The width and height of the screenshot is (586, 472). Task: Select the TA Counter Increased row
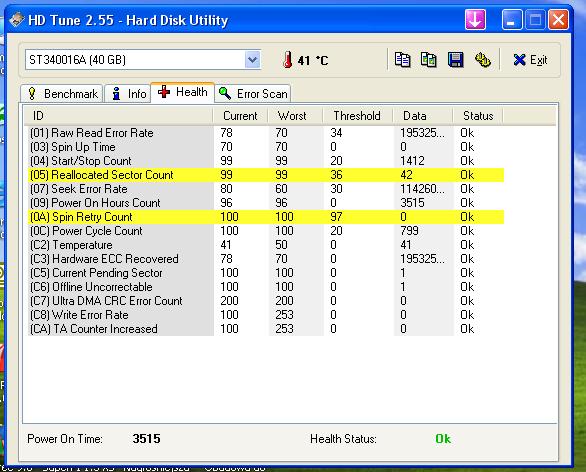click(x=266, y=329)
